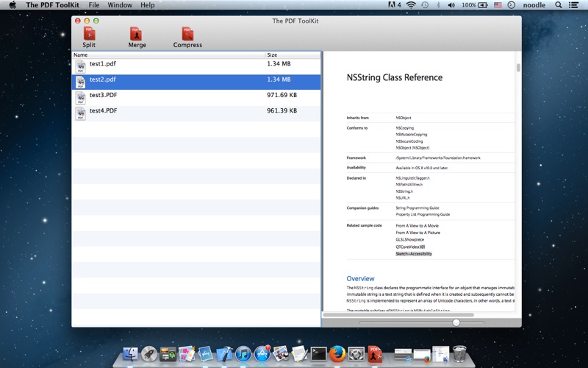Launch Firefox from the Dock
The image size is (588, 368).
tap(337, 354)
